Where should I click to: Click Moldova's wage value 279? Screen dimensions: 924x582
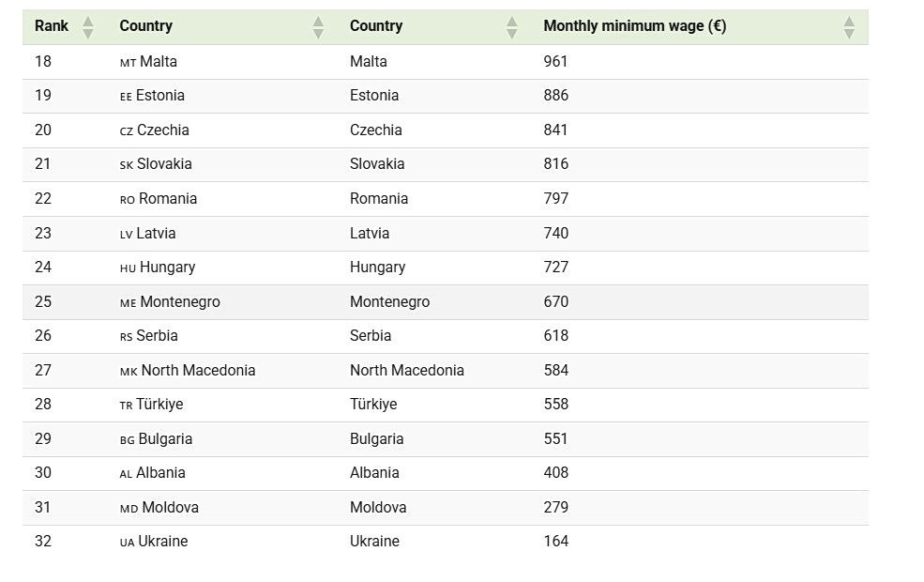[556, 508]
